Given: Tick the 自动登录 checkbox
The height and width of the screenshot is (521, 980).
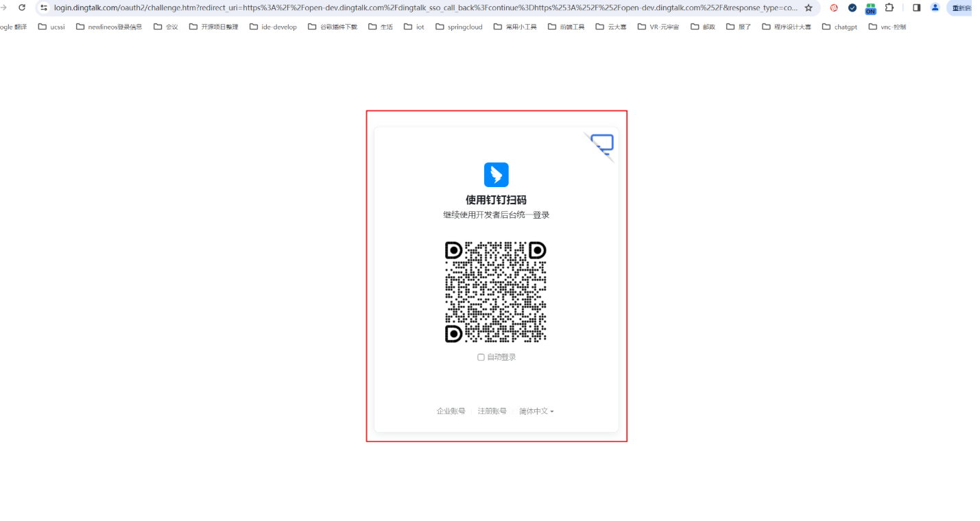Looking at the screenshot, I should pyautogui.click(x=481, y=357).
